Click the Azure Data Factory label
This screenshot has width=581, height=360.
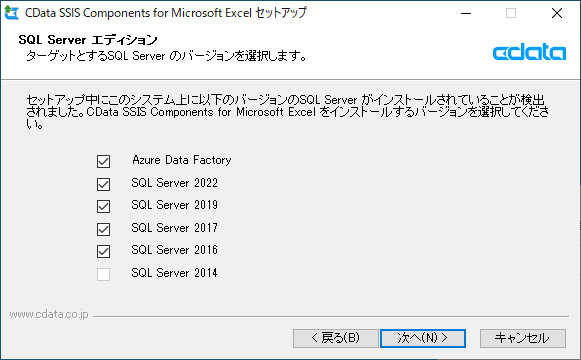pos(182,160)
